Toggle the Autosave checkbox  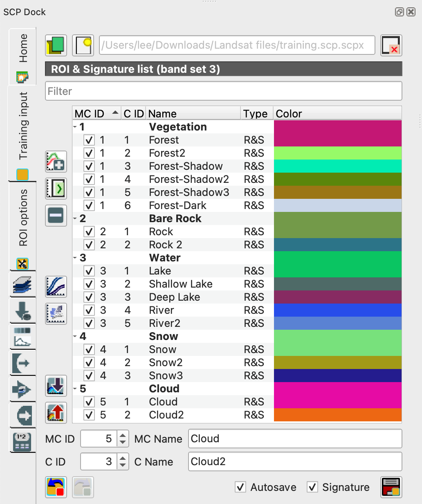tap(240, 487)
